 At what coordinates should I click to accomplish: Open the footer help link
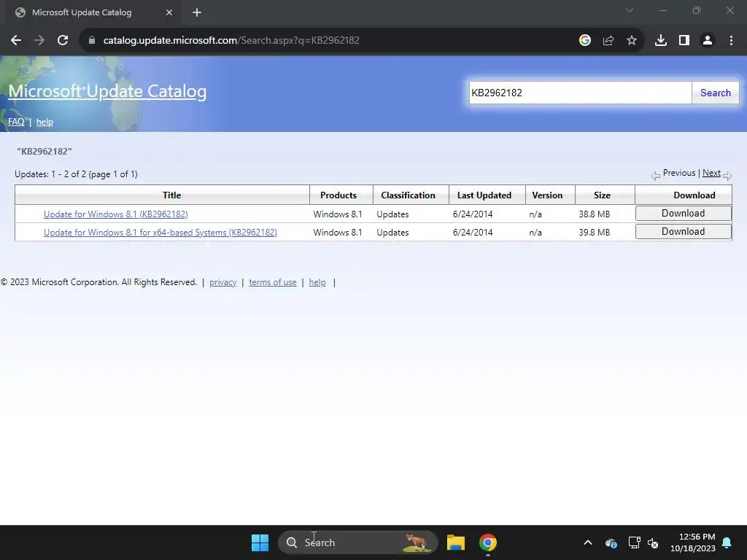(317, 282)
